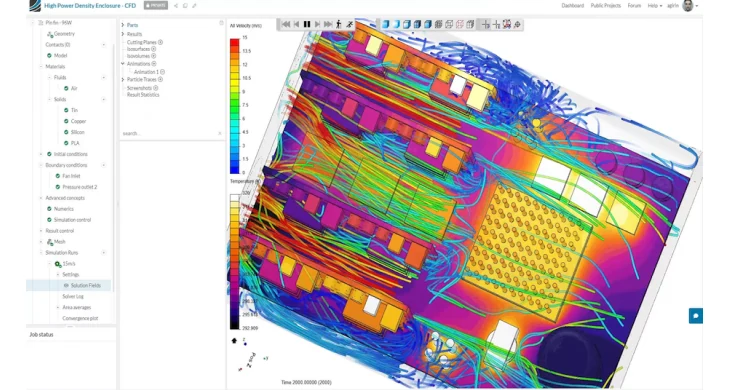730x390 pixels.
Task: Click the All Velocity color legend bar
Action: tap(235, 106)
